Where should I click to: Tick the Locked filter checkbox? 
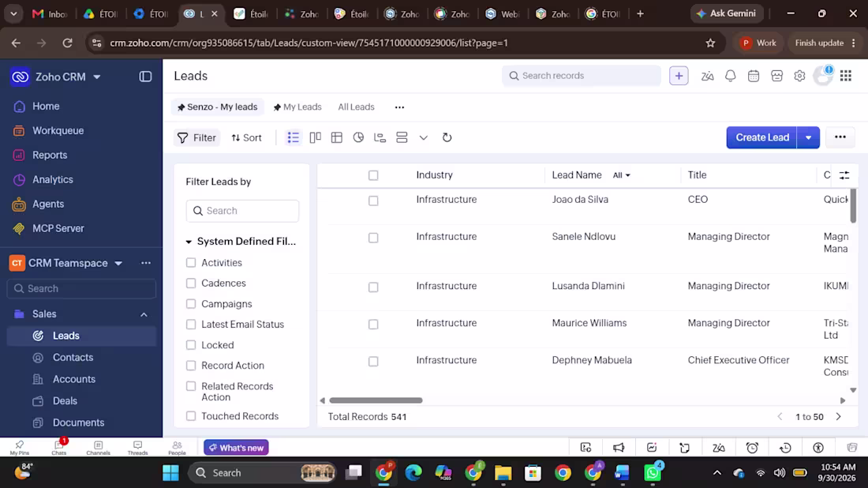pos(191,345)
